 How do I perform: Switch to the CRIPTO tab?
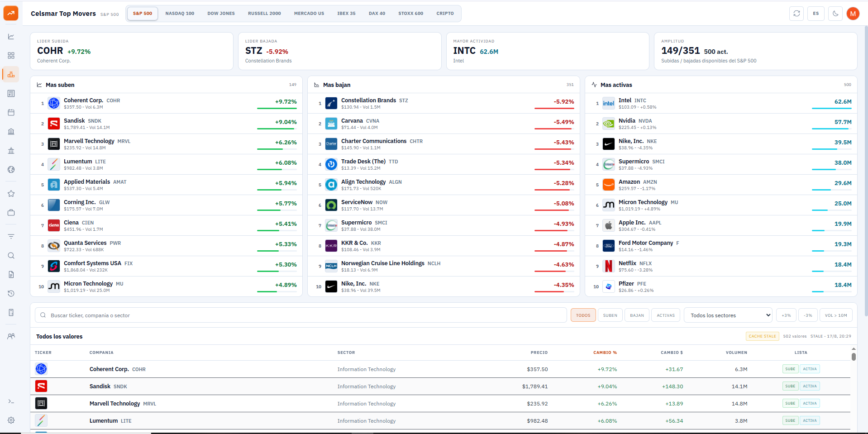point(445,14)
